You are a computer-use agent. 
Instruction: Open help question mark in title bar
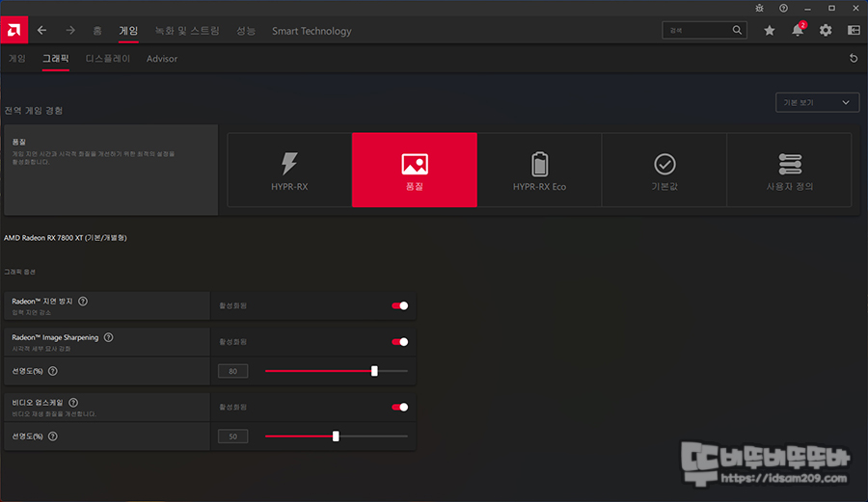click(783, 9)
